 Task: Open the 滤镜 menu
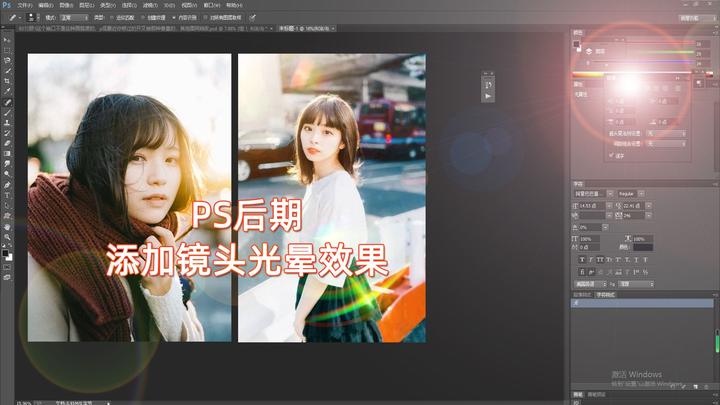coord(150,5)
